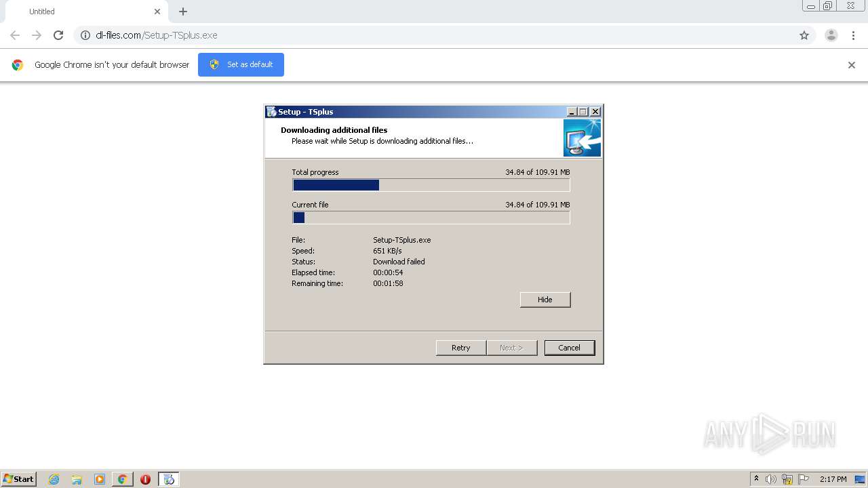Minimize the Chrome window

tap(811, 6)
